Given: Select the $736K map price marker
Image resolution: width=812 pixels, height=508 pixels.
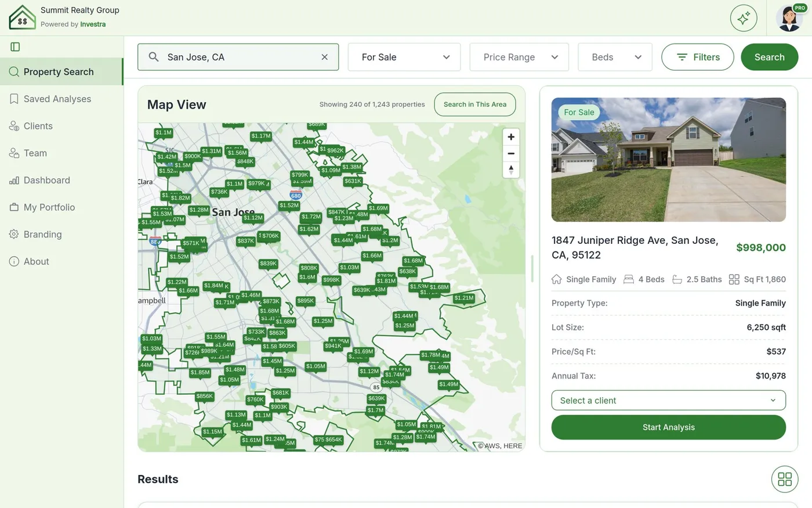Looking at the screenshot, I should 219,192.
